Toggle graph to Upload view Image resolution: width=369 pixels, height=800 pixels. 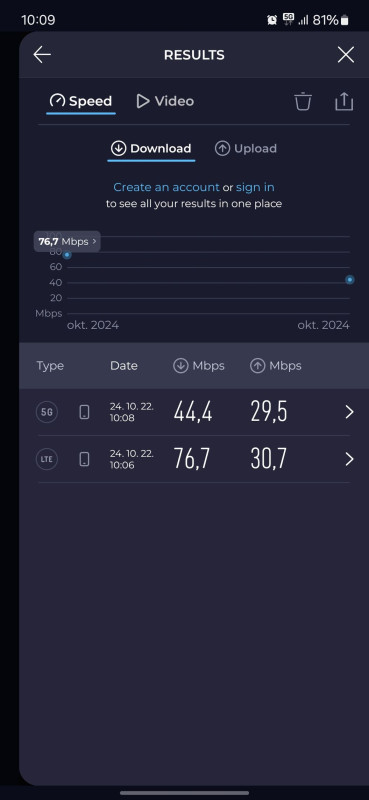tap(245, 148)
